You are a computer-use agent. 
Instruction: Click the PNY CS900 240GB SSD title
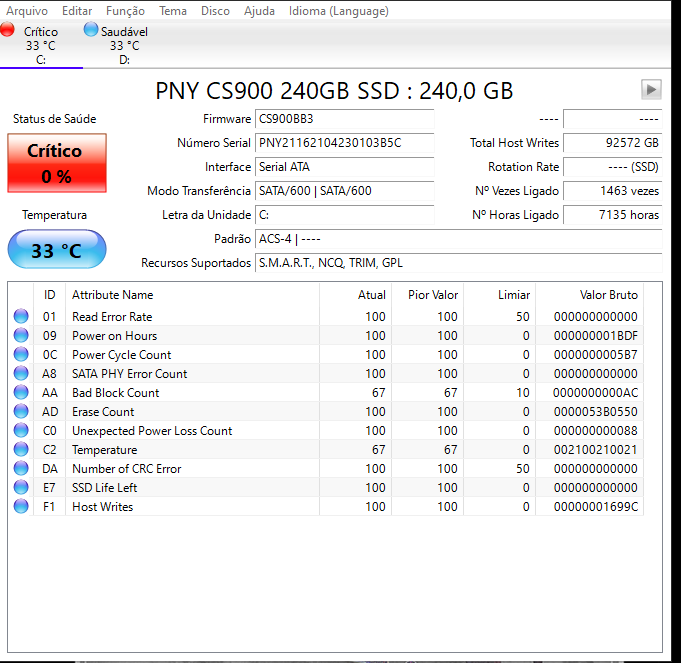pos(334,91)
